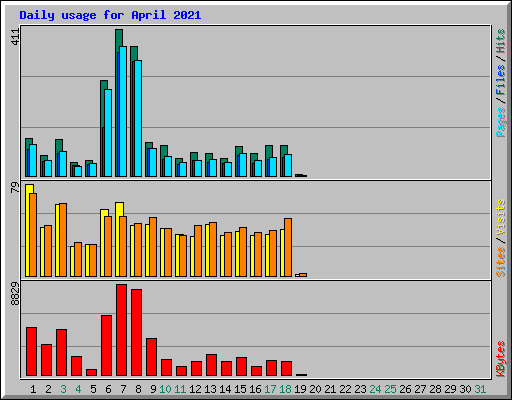Click the 'Pages' legend label
This screenshot has width=512, height=400.
pyautogui.click(x=501, y=122)
